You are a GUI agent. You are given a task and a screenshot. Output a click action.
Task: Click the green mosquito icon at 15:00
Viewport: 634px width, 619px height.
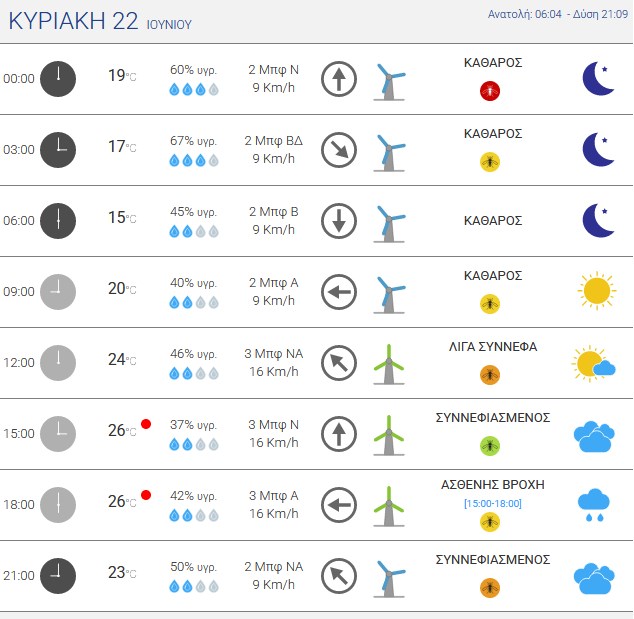click(490, 446)
